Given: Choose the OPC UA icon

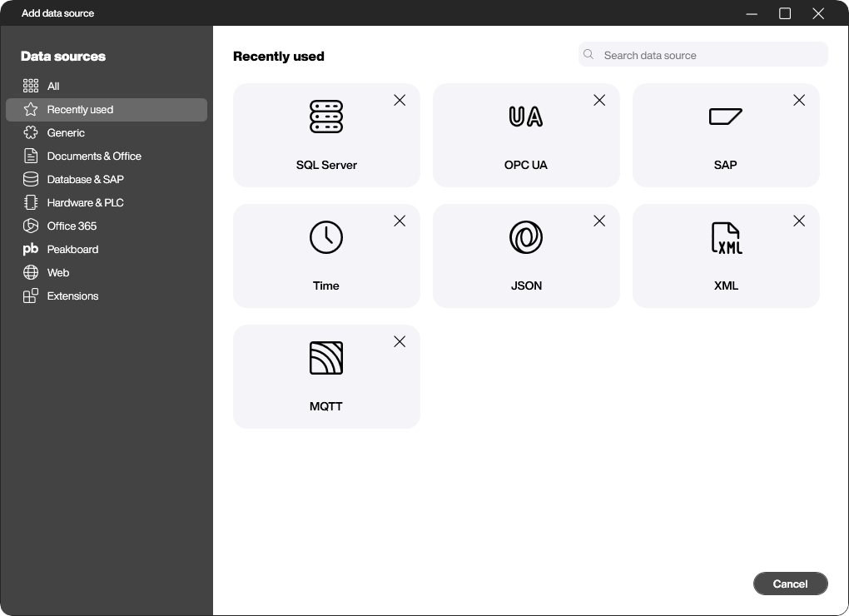Looking at the screenshot, I should [526, 117].
